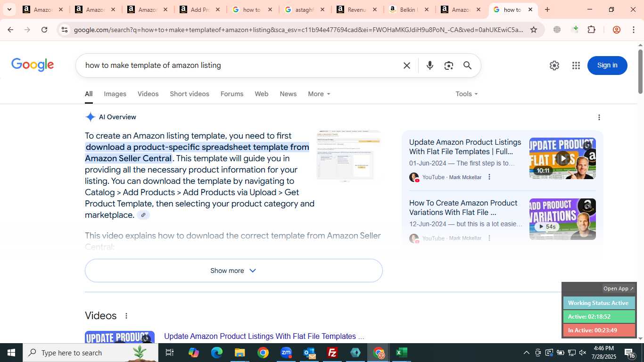This screenshot has width=644, height=362.
Task: Open the Extensions puzzle-piece menu
Action: 592,30
